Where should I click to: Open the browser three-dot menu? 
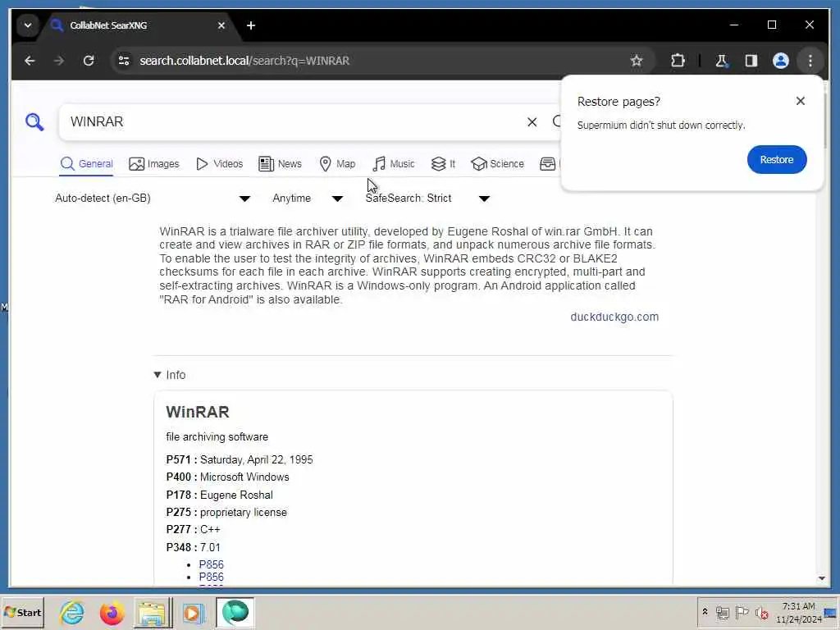point(810,61)
